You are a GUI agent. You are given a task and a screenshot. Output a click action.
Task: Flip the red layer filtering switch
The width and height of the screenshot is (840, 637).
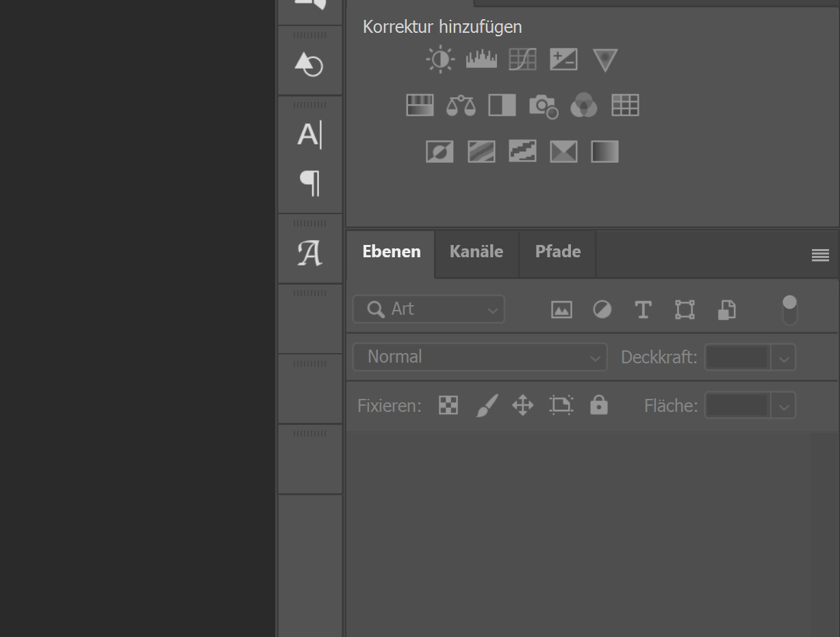[789, 309]
